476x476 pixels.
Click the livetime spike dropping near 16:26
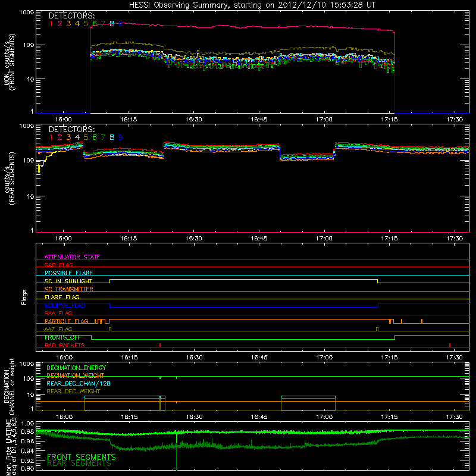click(x=176, y=451)
